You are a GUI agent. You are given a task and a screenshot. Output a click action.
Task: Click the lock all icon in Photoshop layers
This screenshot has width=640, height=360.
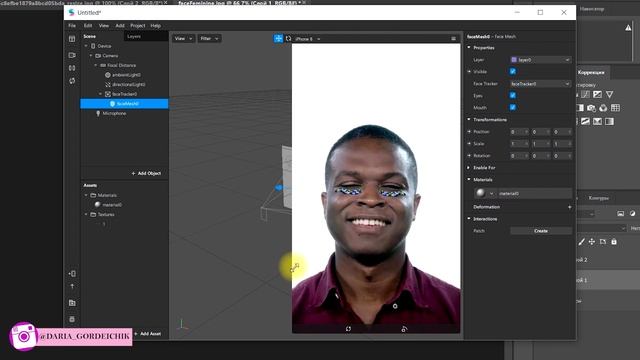point(614,242)
